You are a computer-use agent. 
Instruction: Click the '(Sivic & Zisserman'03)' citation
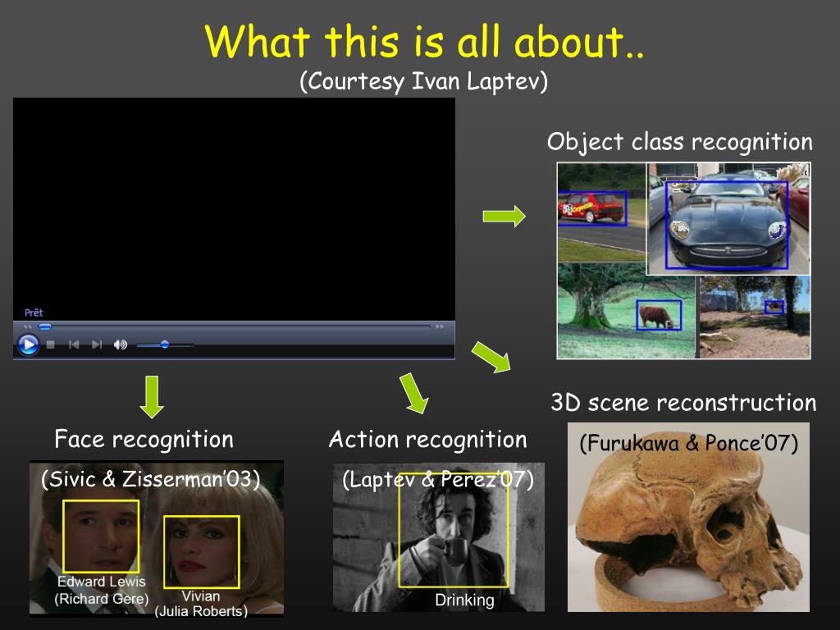[151, 479]
